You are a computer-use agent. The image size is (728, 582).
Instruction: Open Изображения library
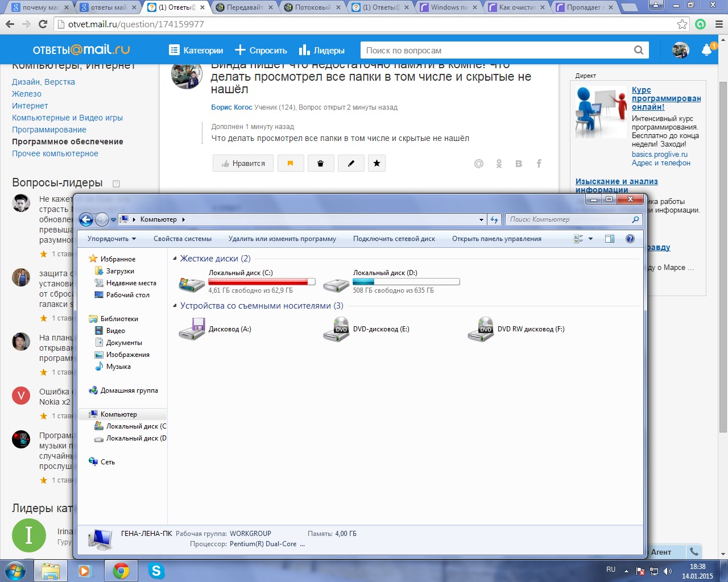click(127, 355)
